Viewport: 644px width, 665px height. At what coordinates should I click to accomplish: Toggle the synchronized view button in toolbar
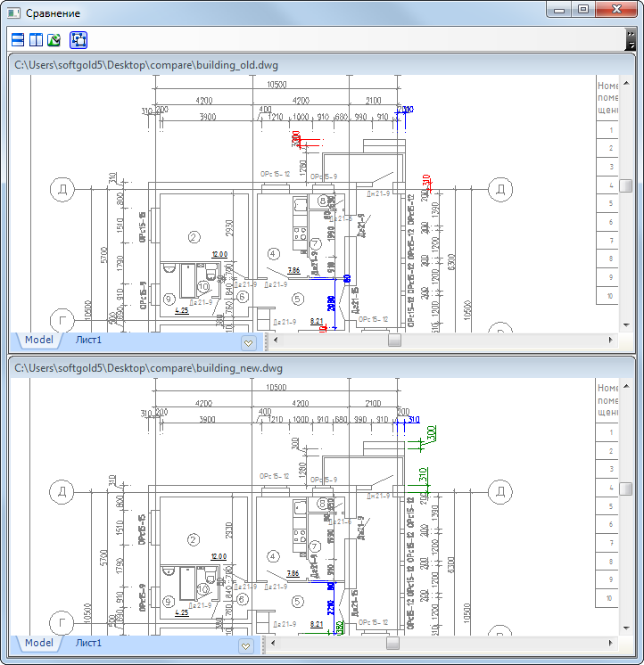tap(78, 40)
